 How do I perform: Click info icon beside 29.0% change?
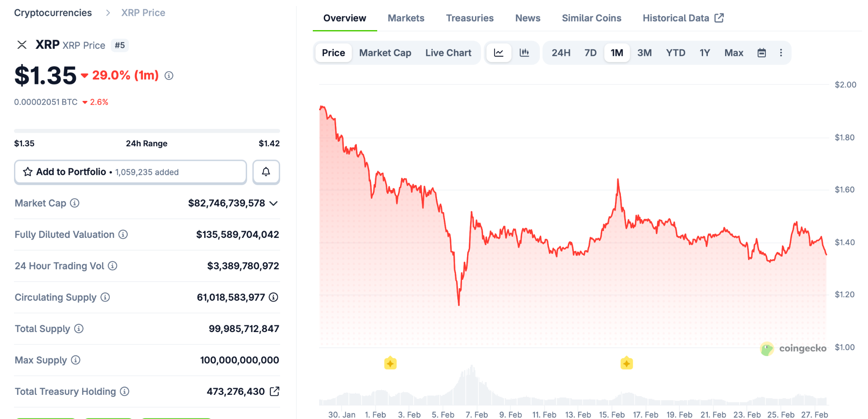tap(169, 76)
